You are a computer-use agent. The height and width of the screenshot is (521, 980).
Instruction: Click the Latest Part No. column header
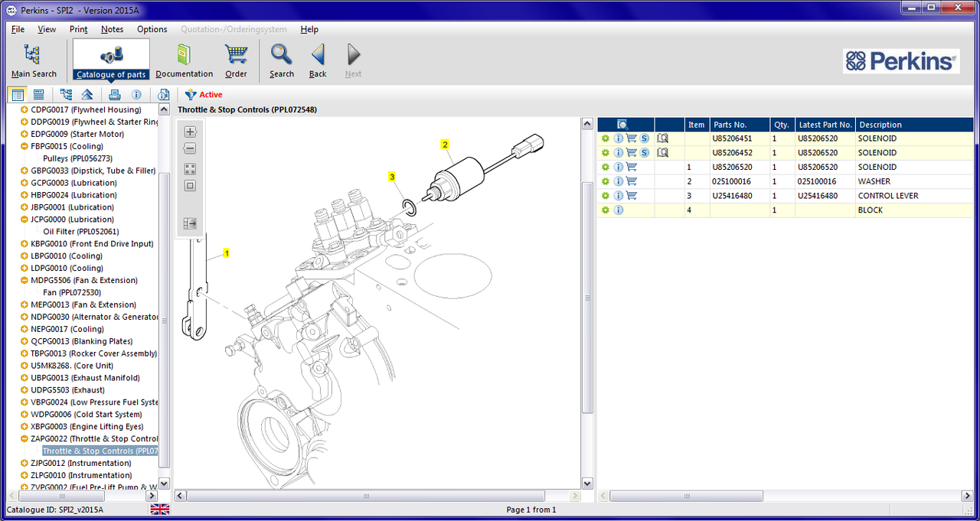pyautogui.click(x=824, y=125)
